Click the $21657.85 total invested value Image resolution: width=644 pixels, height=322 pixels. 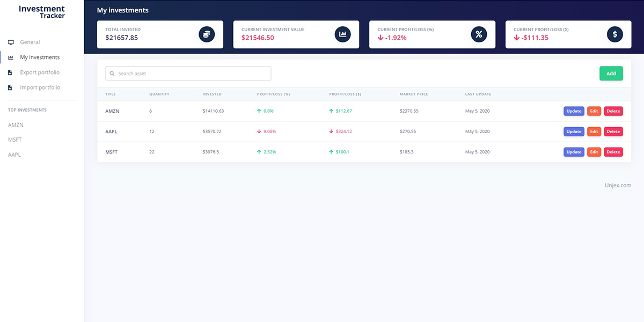point(122,38)
